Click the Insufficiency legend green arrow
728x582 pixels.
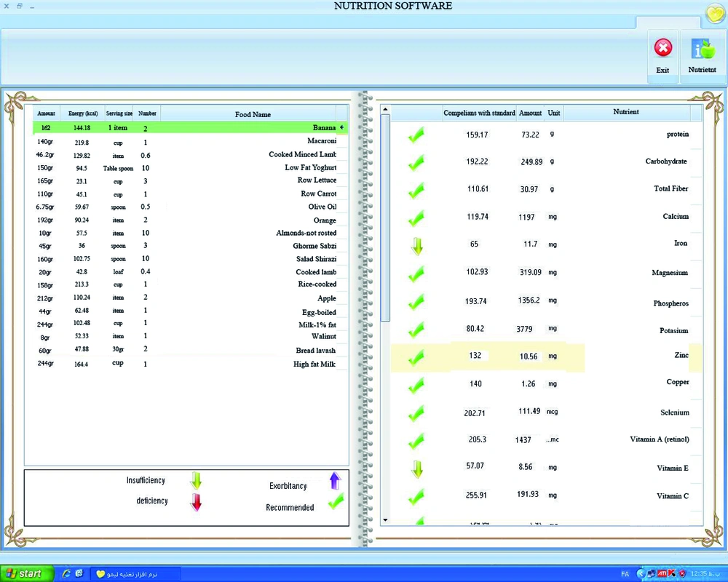[196, 480]
